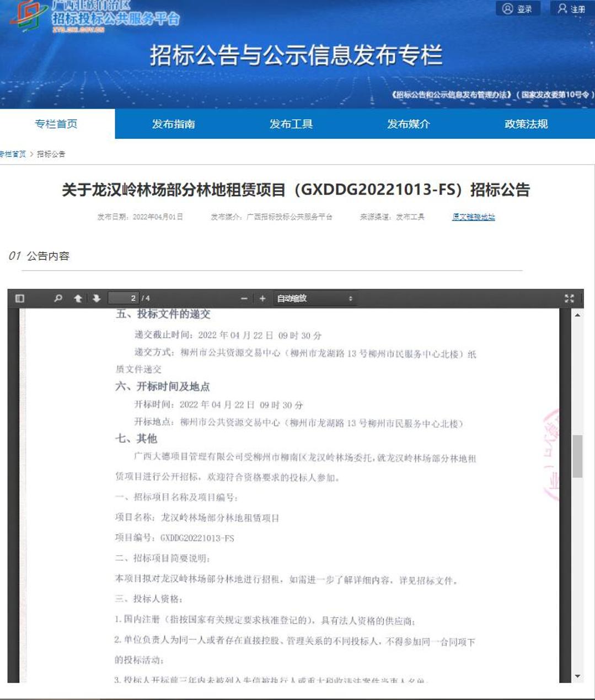Click the 六、开标时间及地点 heading
The image size is (595, 700).
[x=163, y=386]
